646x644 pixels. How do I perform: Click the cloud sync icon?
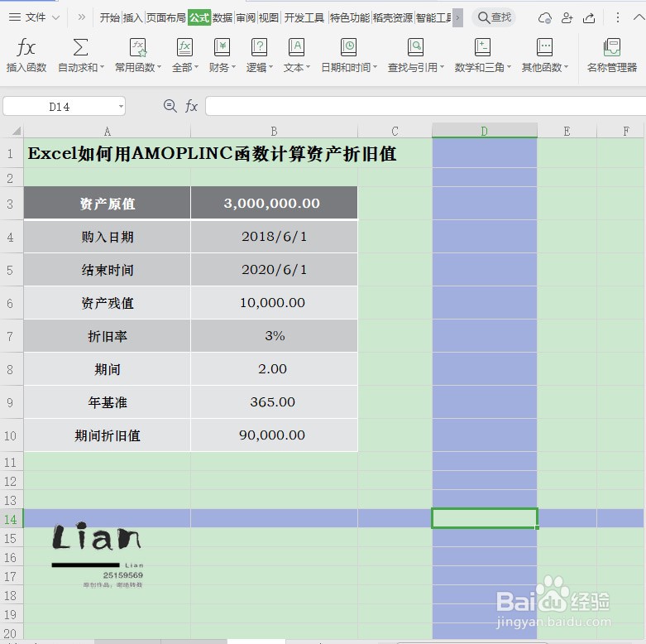coord(545,17)
